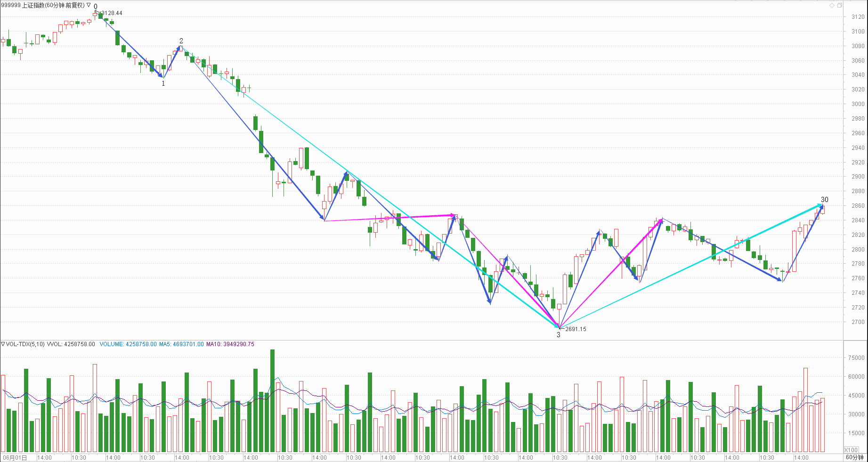The width and height of the screenshot is (868, 462).
Task: Select wave marker labeled 30
Action: 824,200
